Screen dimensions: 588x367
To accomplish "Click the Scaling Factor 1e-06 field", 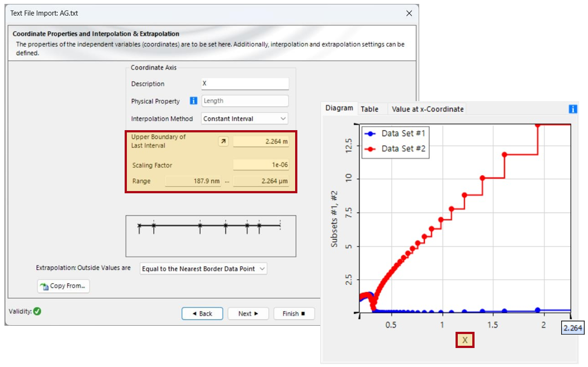I will (x=261, y=165).
